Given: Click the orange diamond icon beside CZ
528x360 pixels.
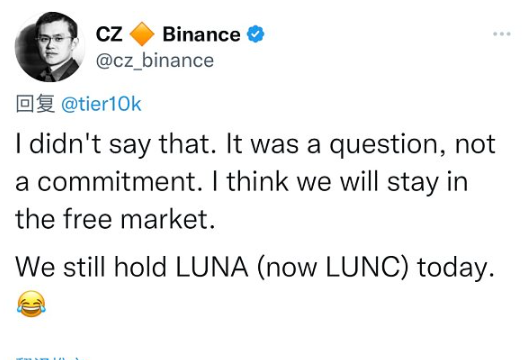Looking at the screenshot, I should (142, 34).
